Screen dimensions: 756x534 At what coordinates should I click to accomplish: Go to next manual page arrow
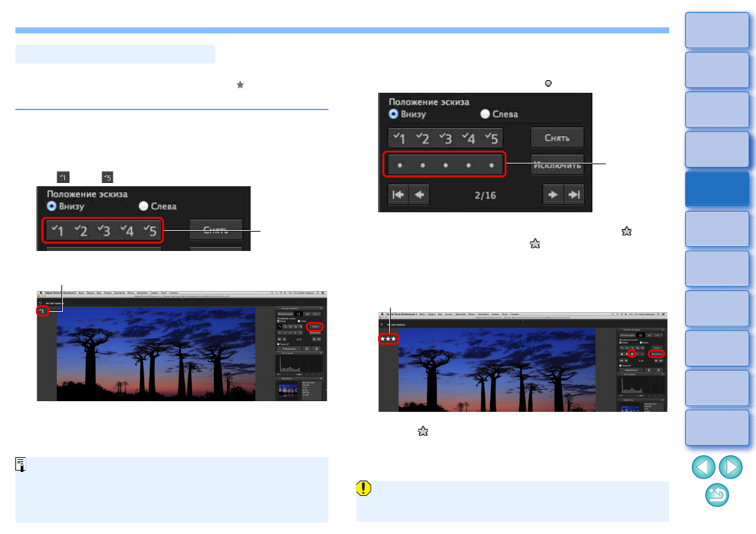pos(731,467)
